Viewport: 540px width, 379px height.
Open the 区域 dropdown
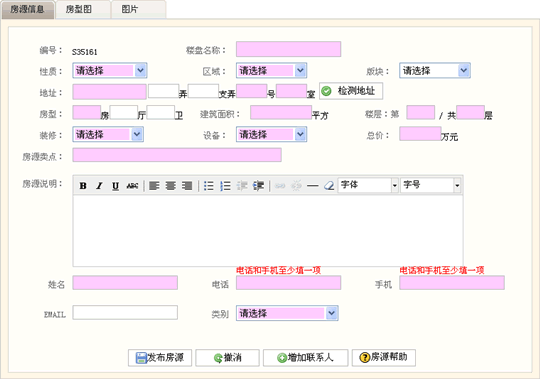271,71
